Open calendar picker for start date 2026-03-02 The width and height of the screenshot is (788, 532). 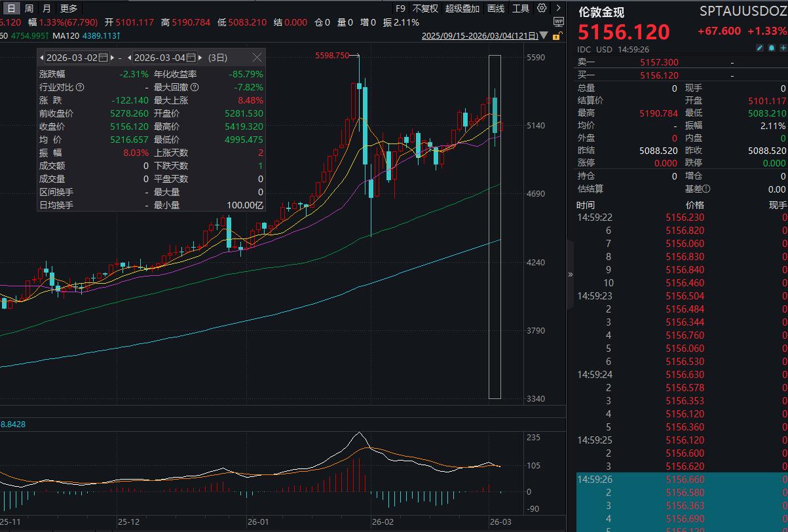pos(102,58)
